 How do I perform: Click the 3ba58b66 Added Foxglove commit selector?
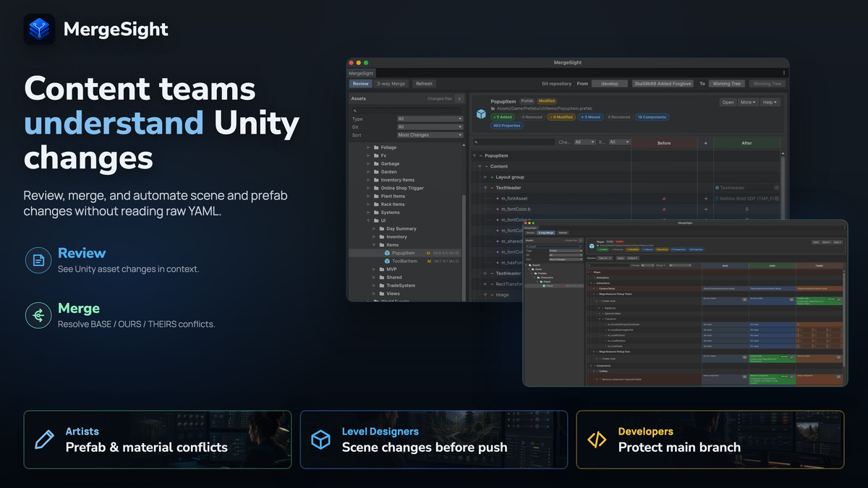click(x=663, y=84)
